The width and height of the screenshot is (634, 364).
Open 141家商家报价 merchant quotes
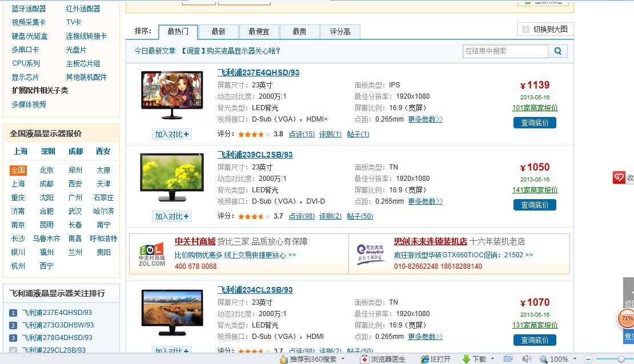tap(535, 190)
